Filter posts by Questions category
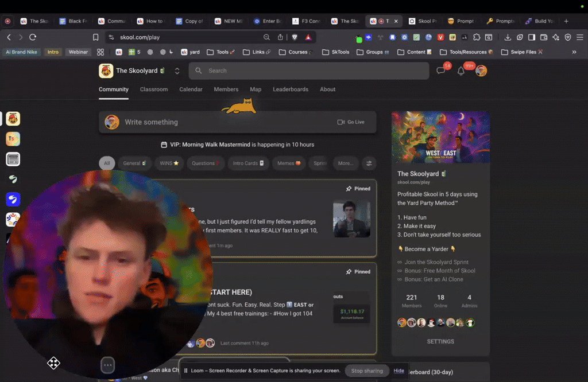The width and height of the screenshot is (588, 382). click(206, 163)
